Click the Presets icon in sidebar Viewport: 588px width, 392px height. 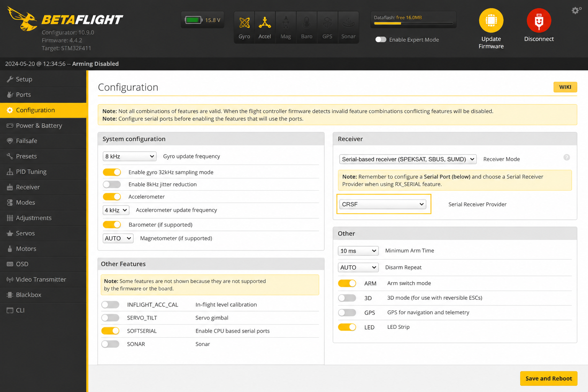pyautogui.click(x=10, y=156)
